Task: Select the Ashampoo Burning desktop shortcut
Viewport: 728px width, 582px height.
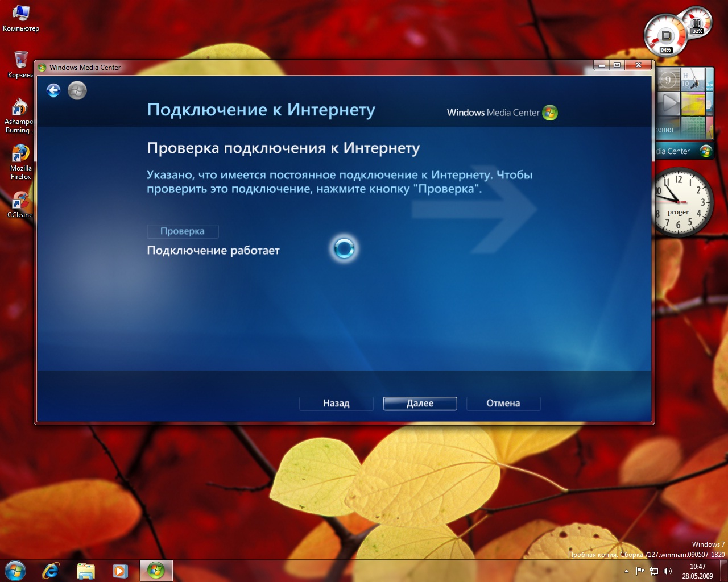Action: pos(19,117)
